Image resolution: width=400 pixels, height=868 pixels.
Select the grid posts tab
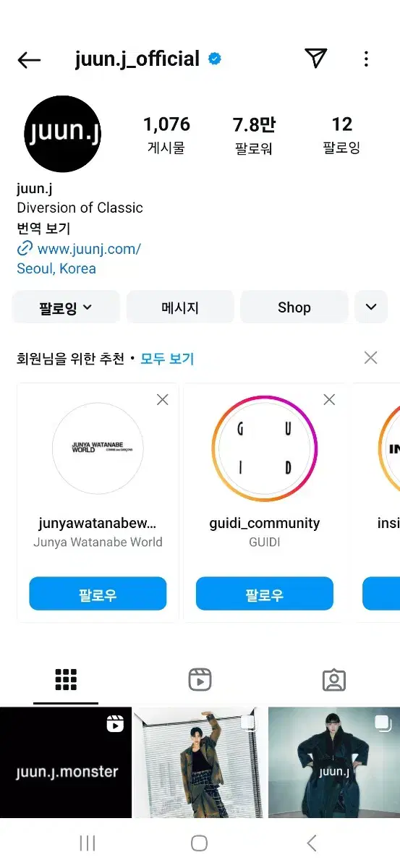66,679
